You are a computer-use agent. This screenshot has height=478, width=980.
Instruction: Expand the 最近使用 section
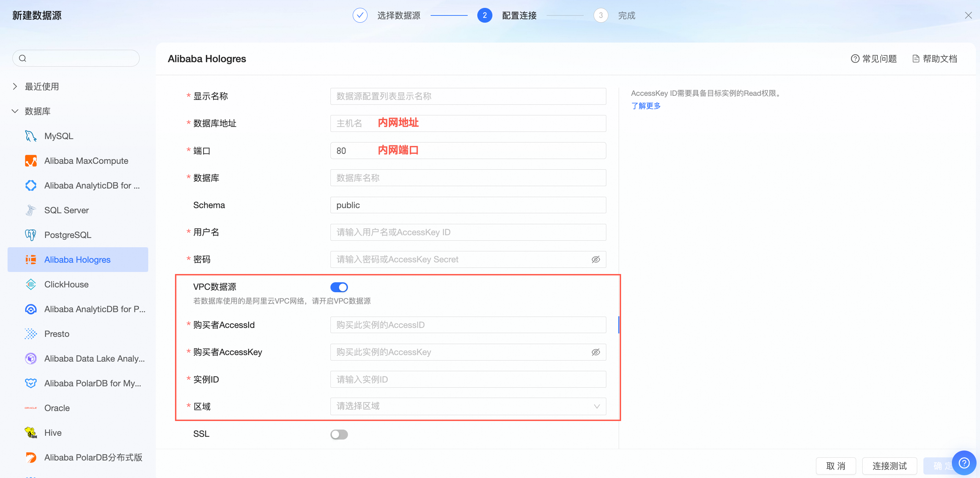tap(15, 87)
